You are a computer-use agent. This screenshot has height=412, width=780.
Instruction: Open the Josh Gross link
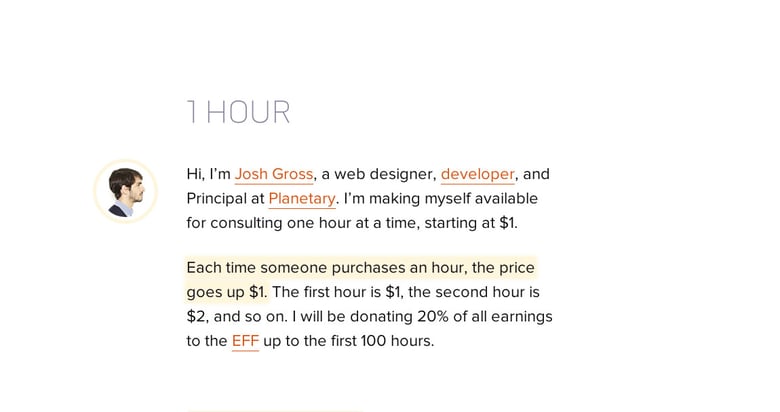coord(274,174)
